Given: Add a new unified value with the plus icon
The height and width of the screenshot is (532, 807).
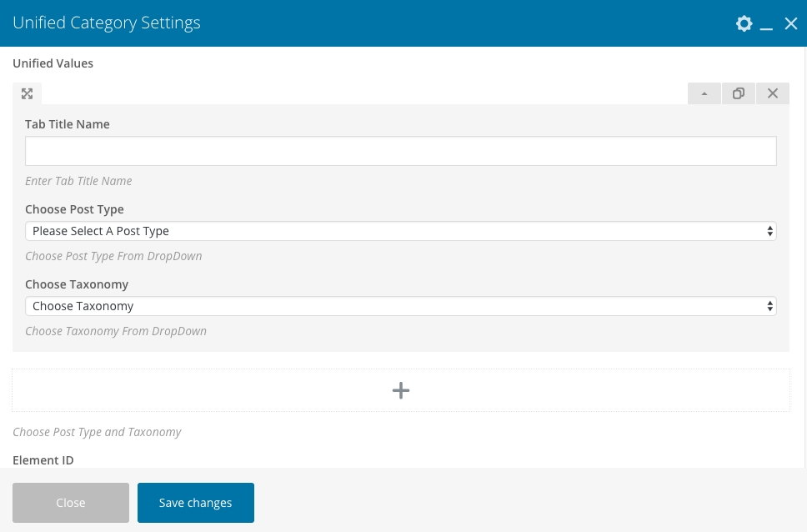Looking at the screenshot, I should [x=401, y=390].
